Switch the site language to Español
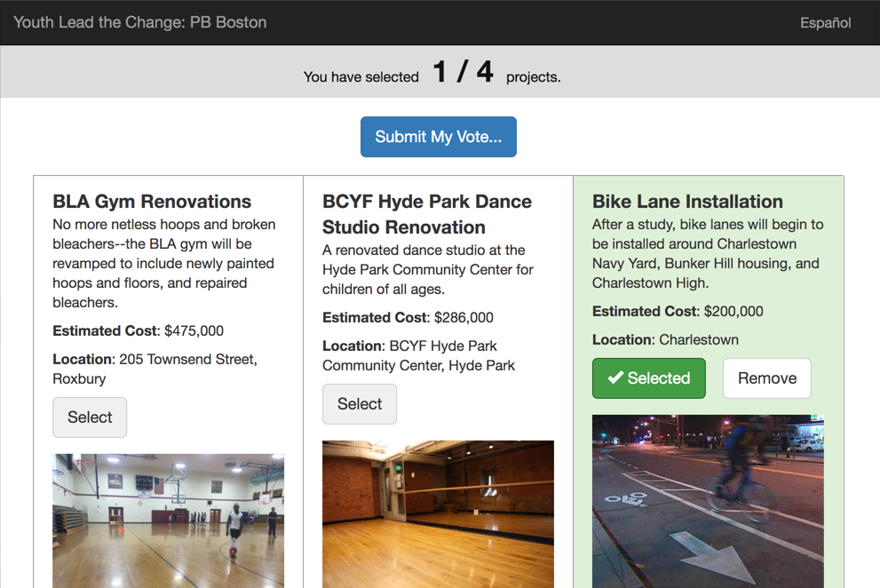Viewport: 880px width, 588px height. point(825,22)
